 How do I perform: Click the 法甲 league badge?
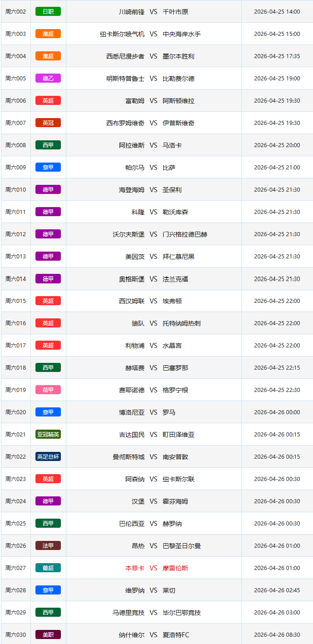tap(48, 545)
